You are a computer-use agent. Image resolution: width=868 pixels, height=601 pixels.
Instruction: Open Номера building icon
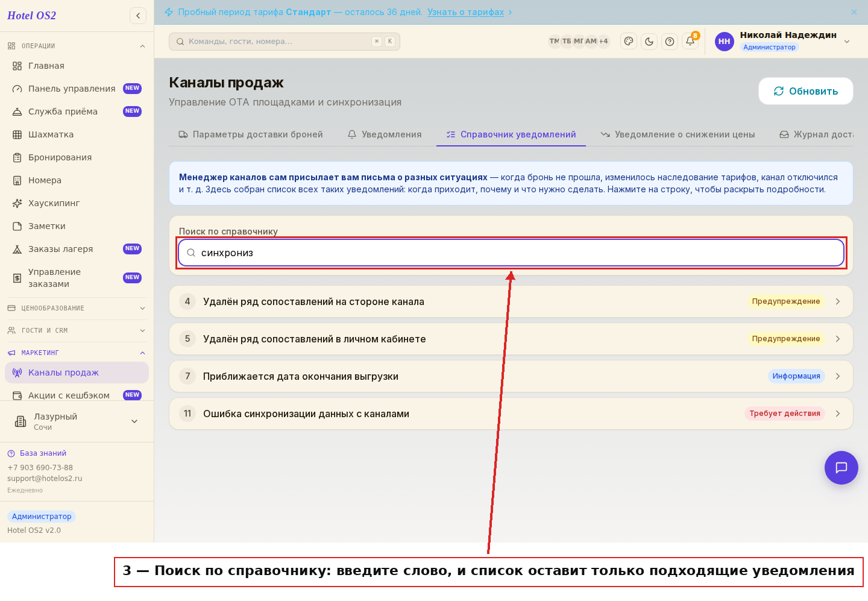(x=17, y=180)
